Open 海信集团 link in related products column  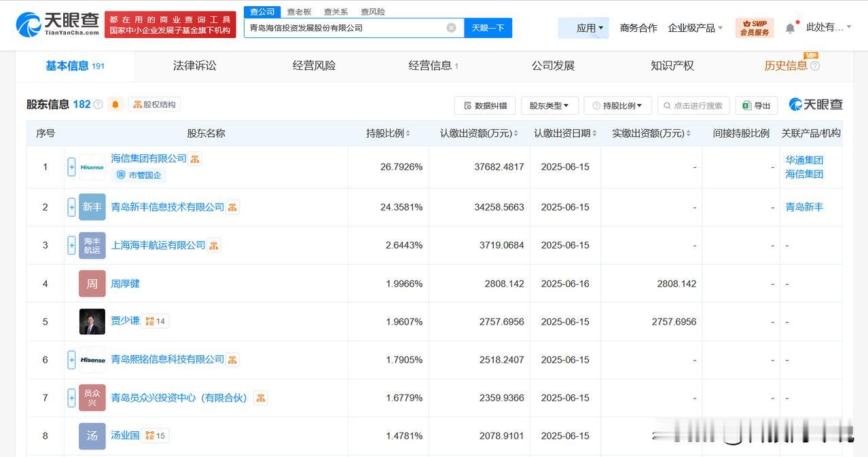804,174
